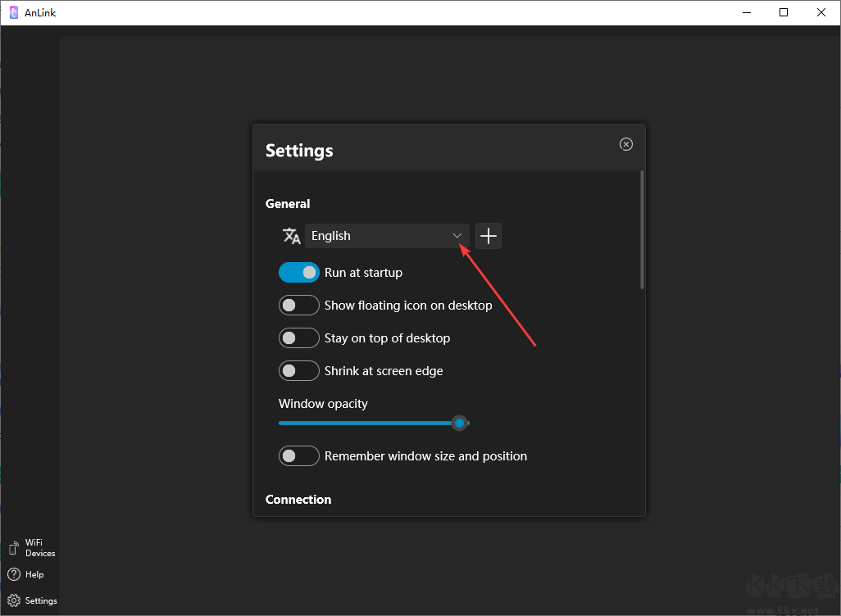The image size is (841, 616).
Task: Click the Window opacity slider handle
Action: tap(460, 423)
